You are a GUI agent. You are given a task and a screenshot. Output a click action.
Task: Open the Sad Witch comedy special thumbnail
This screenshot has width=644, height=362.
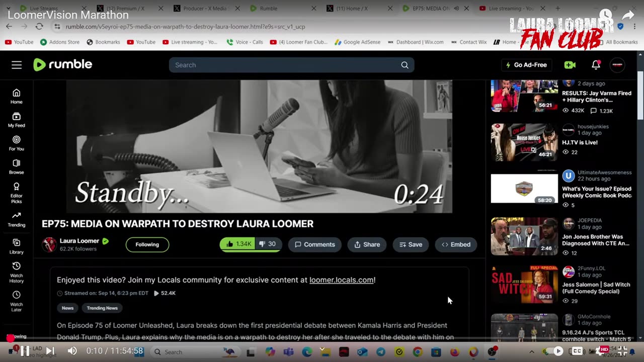524,284
